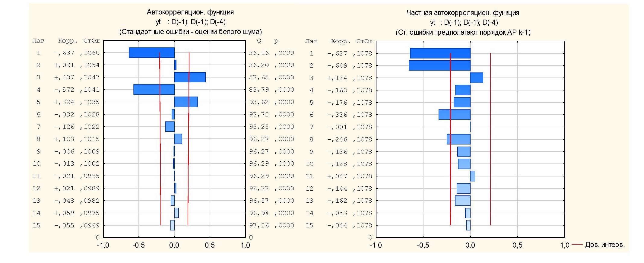Select the Q column header in left chart
Viewport: 644px width, 263px height.
pos(259,41)
